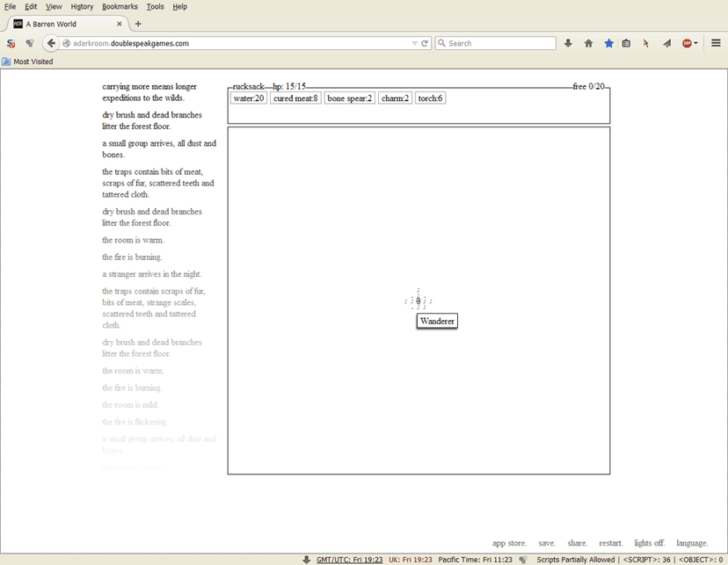Click the charm:2 rucksack item
The width and height of the screenshot is (728, 565).
[395, 98]
